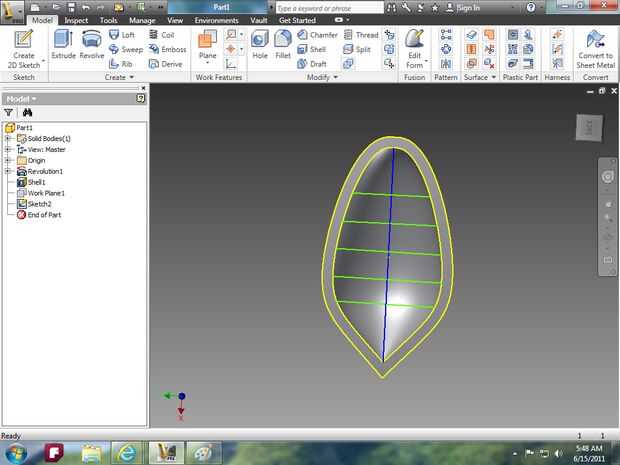Choose the Loft tool
This screenshot has width=620, height=465.
(122, 35)
